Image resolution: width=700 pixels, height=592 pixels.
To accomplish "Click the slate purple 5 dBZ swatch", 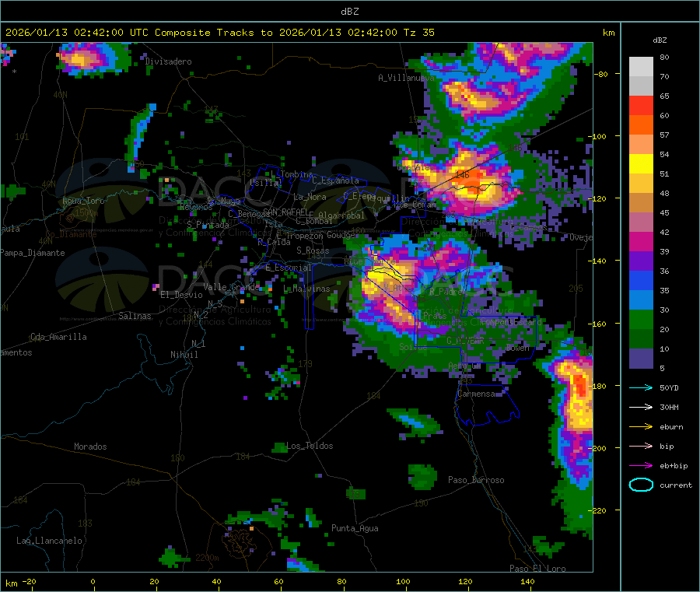I will coord(641,359).
